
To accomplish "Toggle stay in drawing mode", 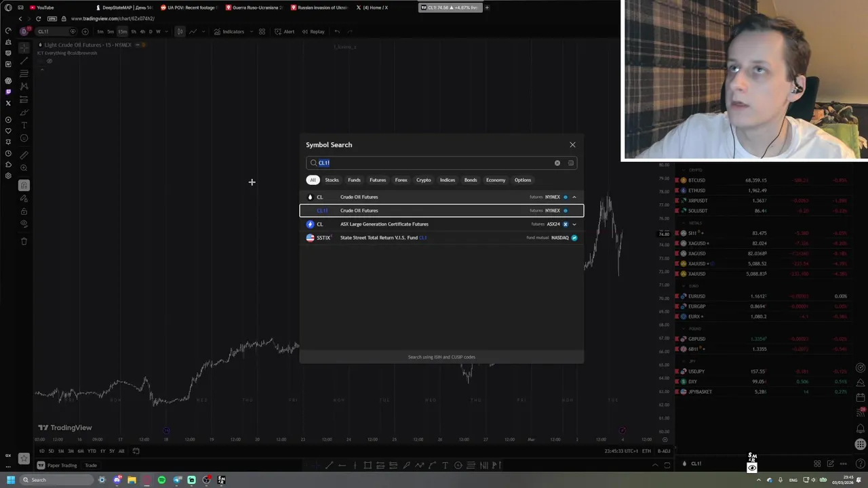I will click(x=24, y=199).
